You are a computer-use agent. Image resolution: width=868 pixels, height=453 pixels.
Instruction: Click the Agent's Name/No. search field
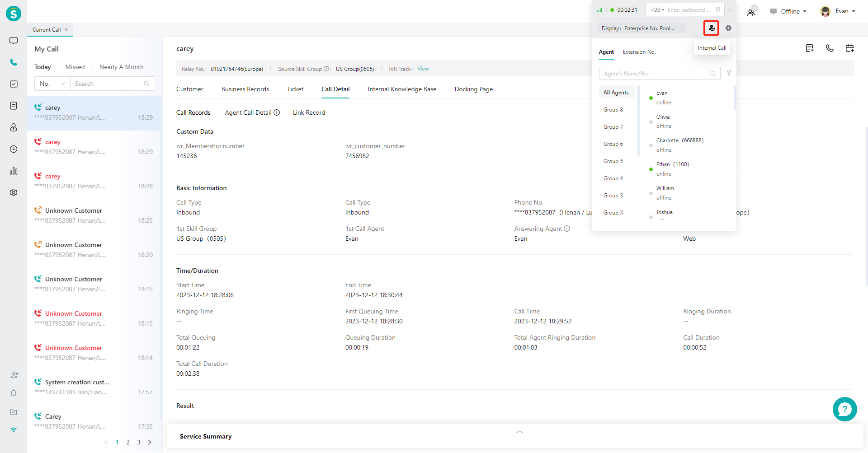point(660,73)
